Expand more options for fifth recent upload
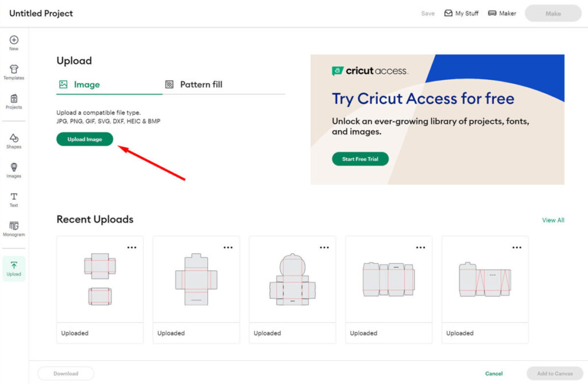 click(517, 247)
